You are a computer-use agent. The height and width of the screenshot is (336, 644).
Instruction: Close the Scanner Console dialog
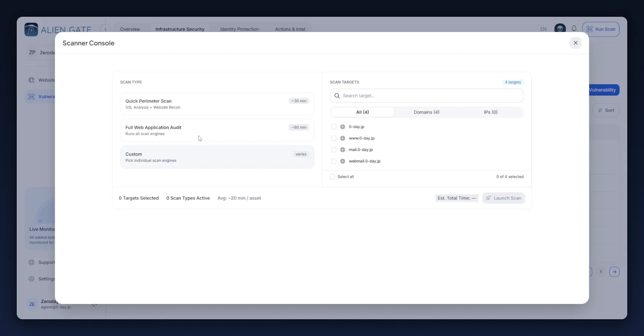[575, 43]
